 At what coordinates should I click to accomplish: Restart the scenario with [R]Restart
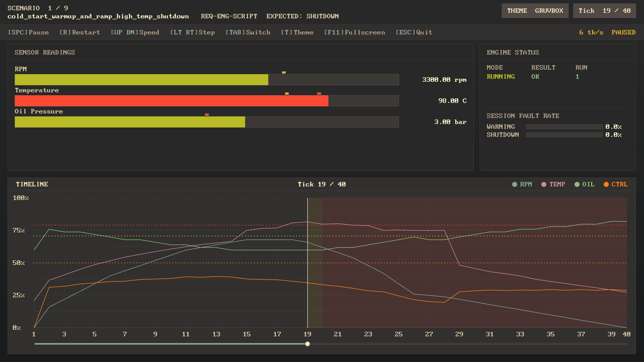(80, 32)
